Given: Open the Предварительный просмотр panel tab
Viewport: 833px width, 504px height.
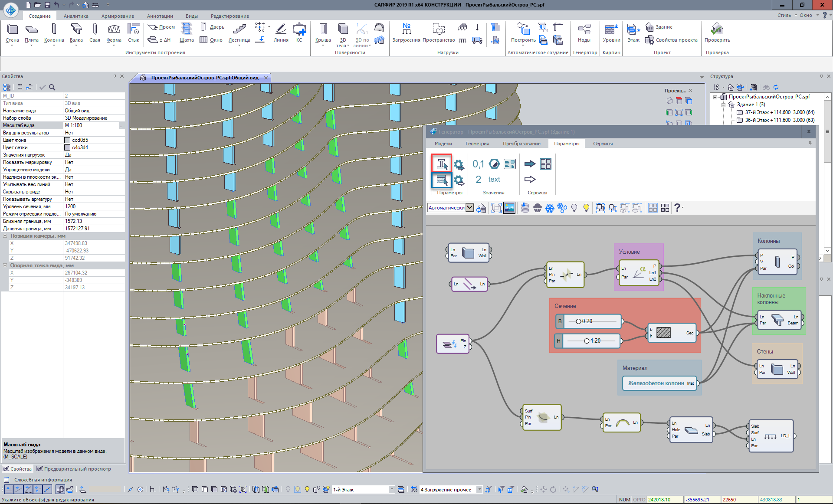Looking at the screenshot, I should tap(74, 469).
